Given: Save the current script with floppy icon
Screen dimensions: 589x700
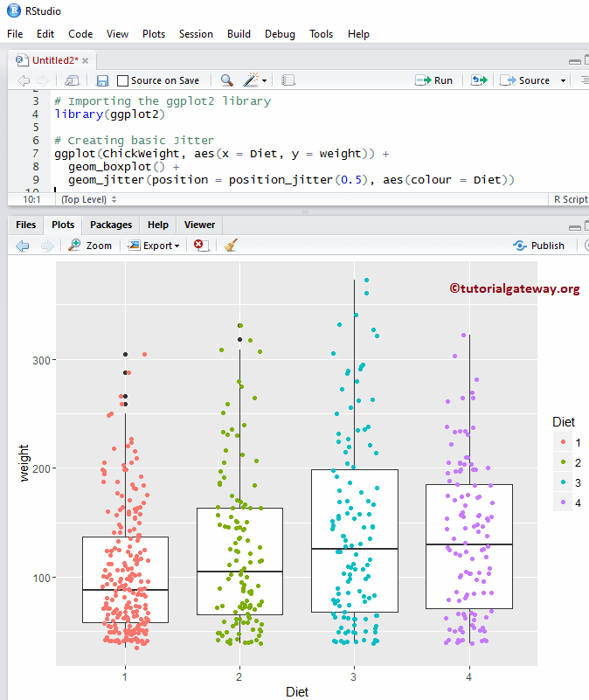Looking at the screenshot, I should coord(103,80).
